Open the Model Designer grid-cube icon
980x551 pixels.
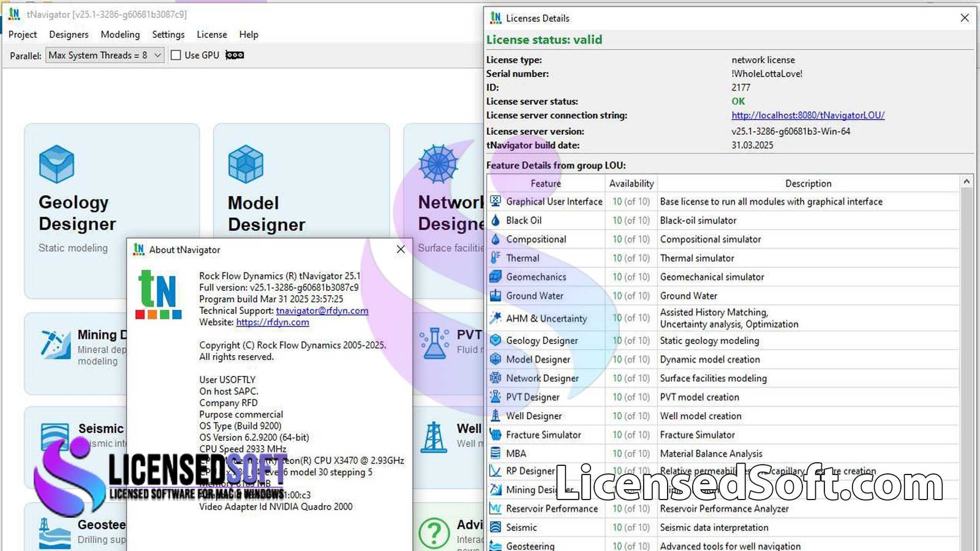[x=246, y=164]
